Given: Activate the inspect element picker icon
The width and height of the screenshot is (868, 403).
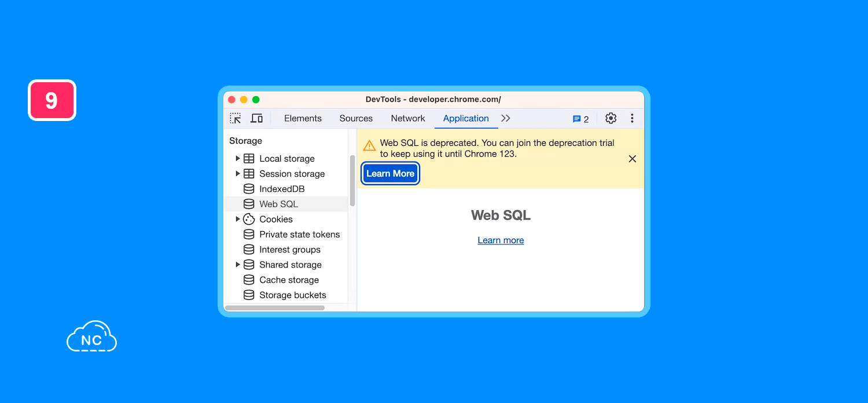Looking at the screenshot, I should pyautogui.click(x=236, y=118).
